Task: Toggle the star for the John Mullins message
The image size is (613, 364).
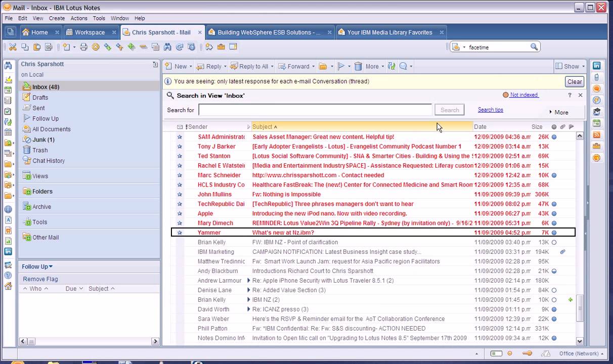Action: click(180, 194)
